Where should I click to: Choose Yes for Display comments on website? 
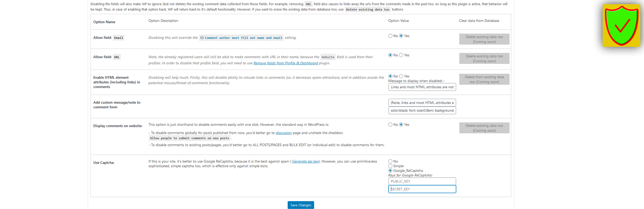tap(401, 125)
